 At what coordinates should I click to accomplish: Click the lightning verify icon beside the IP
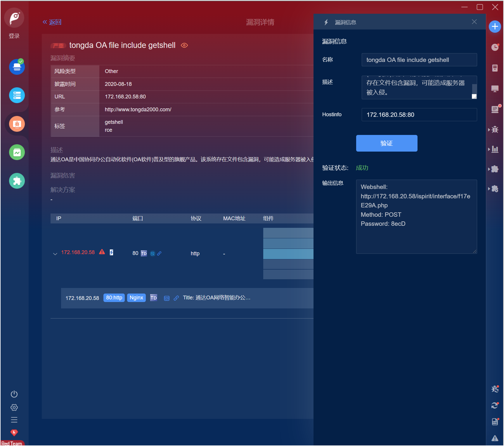pyautogui.click(x=111, y=252)
